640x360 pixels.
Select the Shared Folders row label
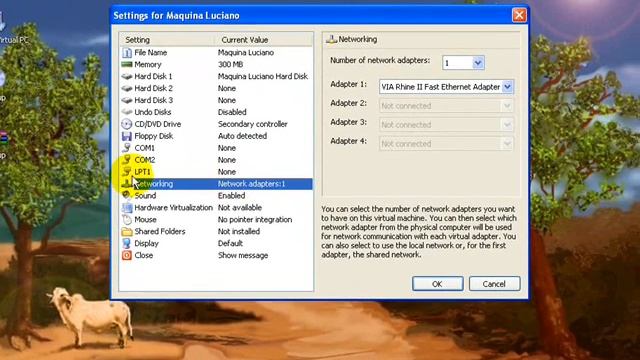point(160,231)
